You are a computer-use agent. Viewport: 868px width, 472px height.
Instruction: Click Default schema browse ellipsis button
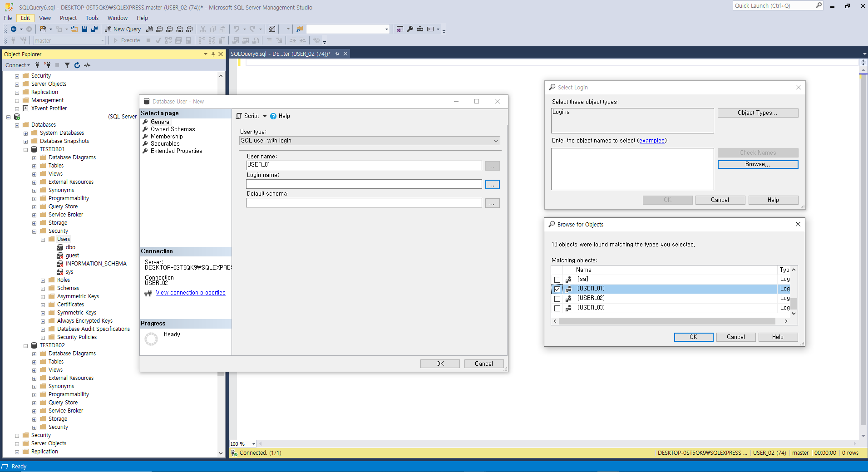pyautogui.click(x=492, y=203)
